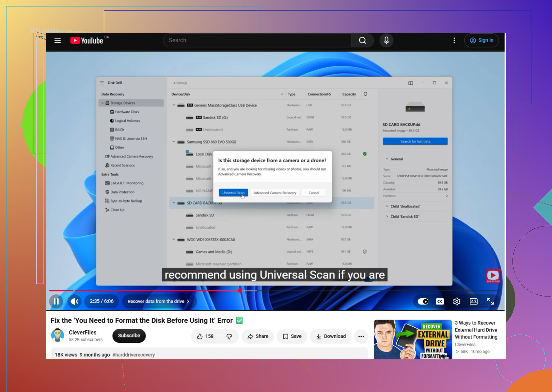Sort by the Capacity column header

coord(349,94)
